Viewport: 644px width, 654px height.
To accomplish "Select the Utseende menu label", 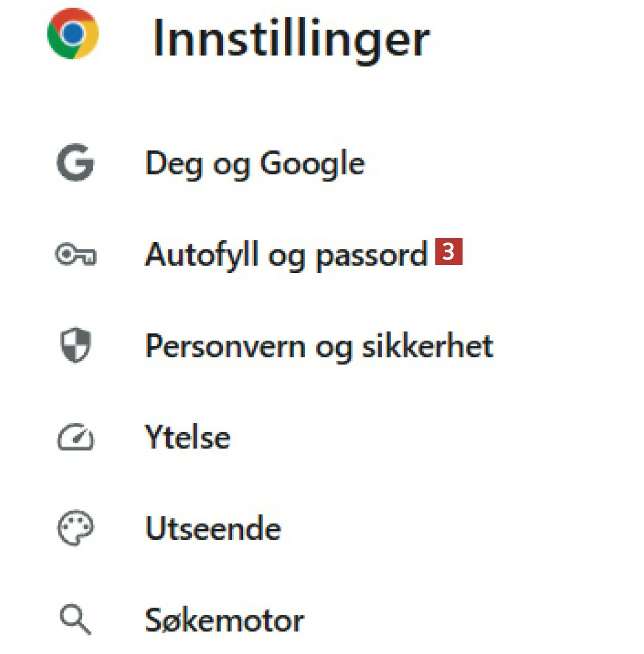I will 213,529.
